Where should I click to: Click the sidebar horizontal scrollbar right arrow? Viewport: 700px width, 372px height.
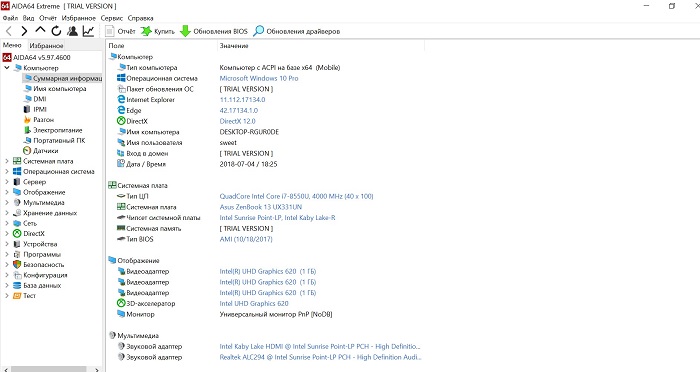click(x=97, y=369)
